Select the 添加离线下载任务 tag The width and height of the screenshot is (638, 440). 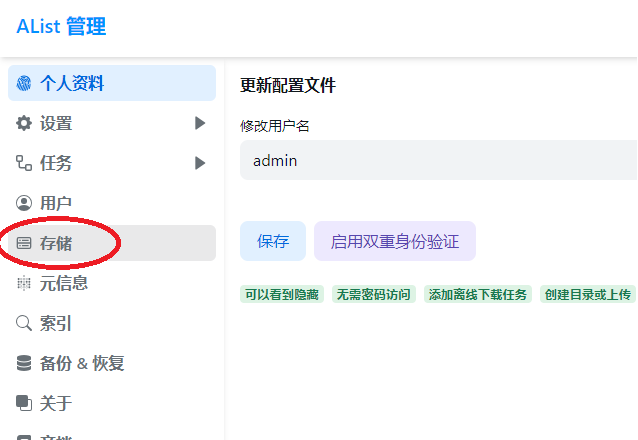[x=477, y=294]
